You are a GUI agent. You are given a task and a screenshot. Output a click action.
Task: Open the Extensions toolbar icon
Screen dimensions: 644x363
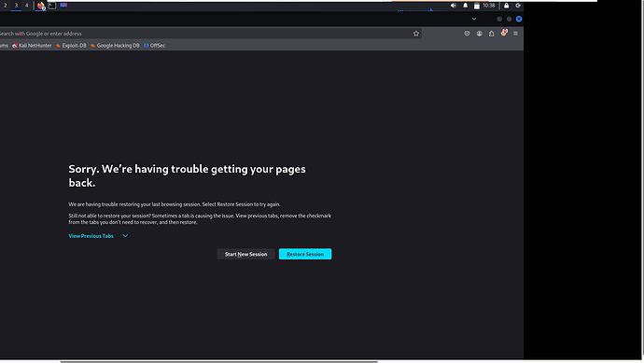491,34
